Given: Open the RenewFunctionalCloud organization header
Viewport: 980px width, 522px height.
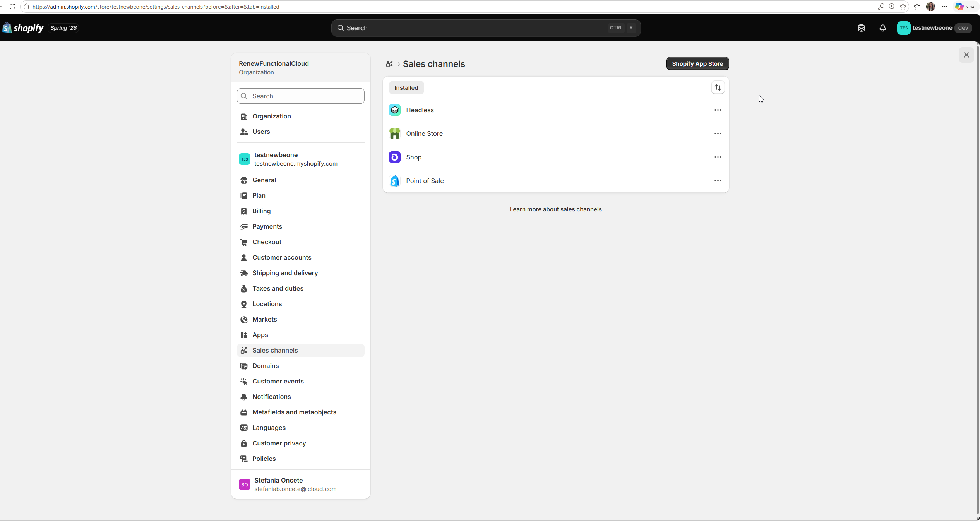Looking at the screenshot, I should (x=300, y=68).
